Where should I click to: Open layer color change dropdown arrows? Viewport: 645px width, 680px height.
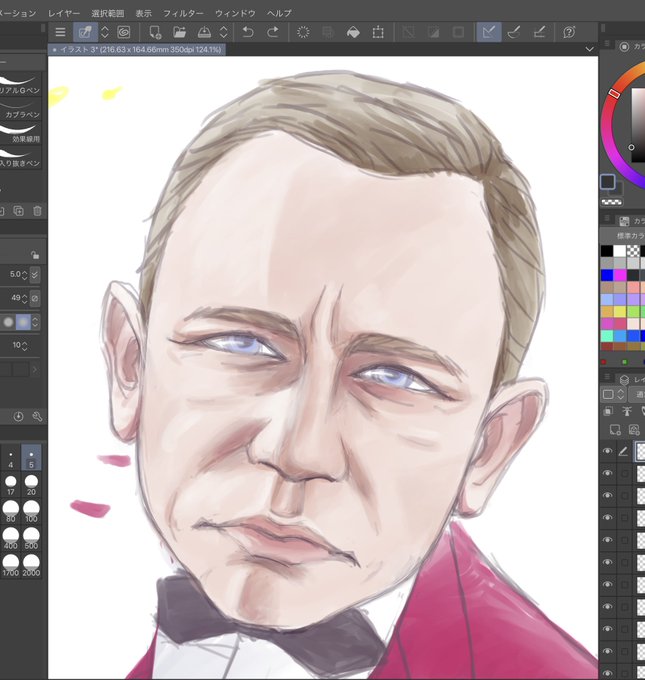621,394
